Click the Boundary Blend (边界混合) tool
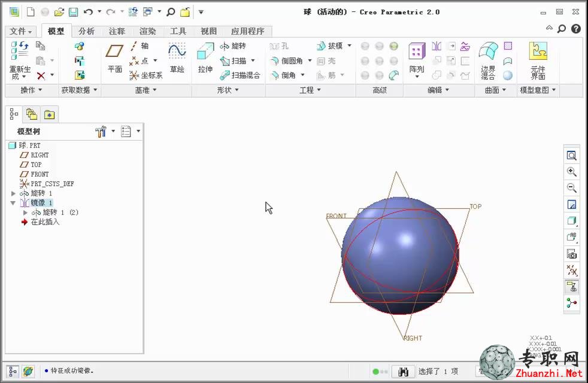Image resolution: width=588 pixels, height=383 pixels. pos(488,60)
